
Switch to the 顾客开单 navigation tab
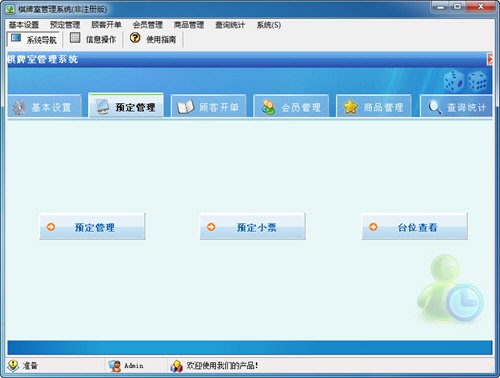[x=208, y=106]
